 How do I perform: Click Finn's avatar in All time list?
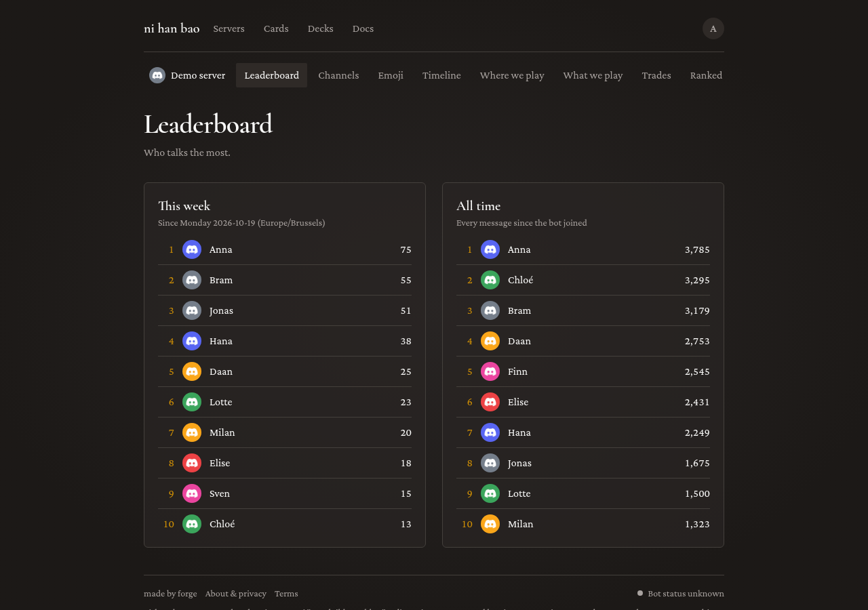[490, 371]
